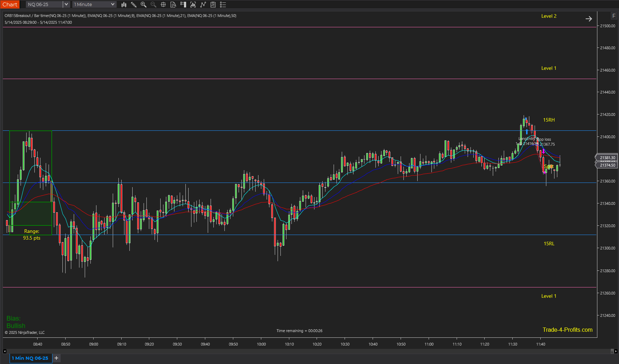Click the zoom out magnifier icon
The height and width of the screenshot is (364, 619).
(x=154, y=5)
